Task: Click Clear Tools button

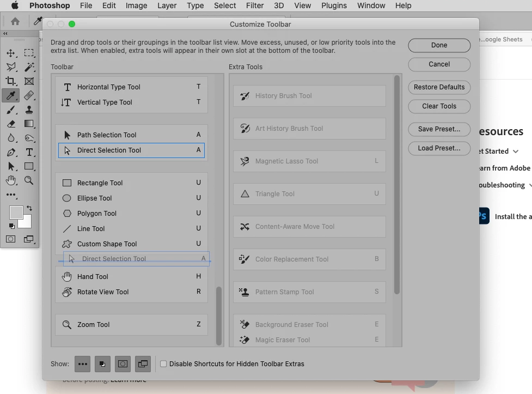Action: pos(439,106)
